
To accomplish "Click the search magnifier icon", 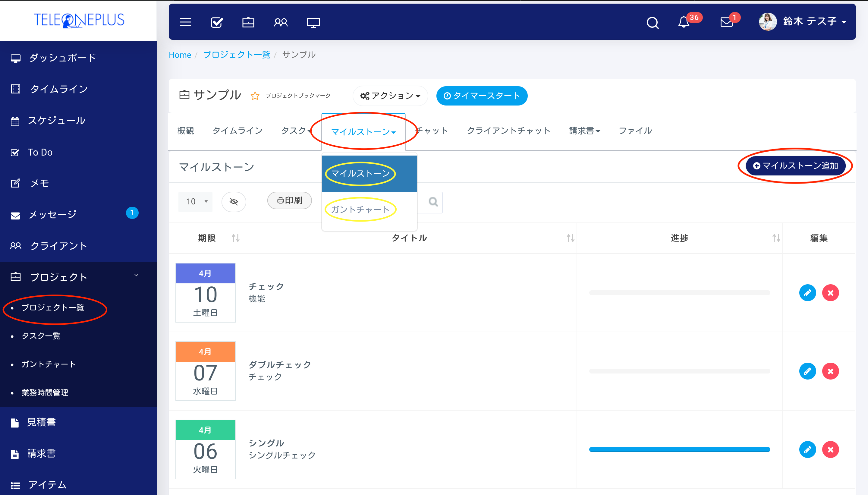I will 651,21.
